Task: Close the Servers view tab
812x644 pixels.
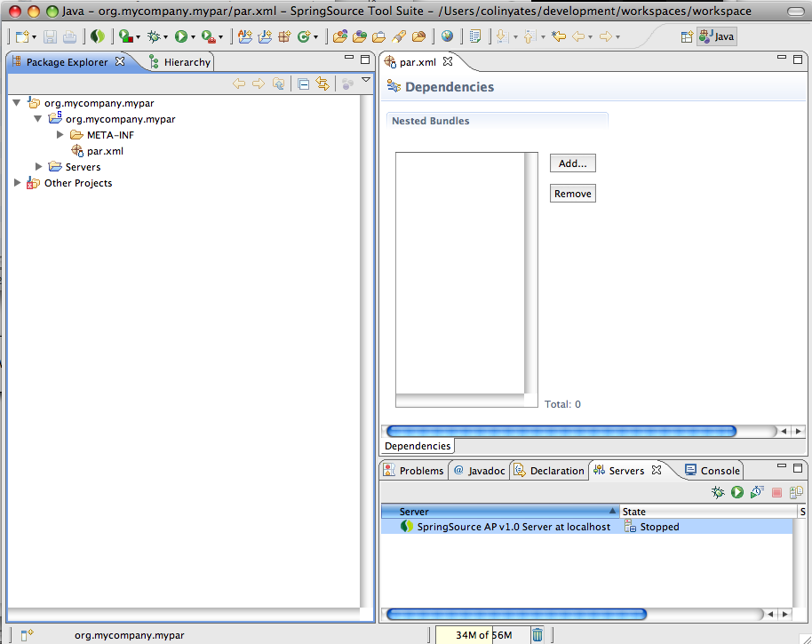Action: 657,470
